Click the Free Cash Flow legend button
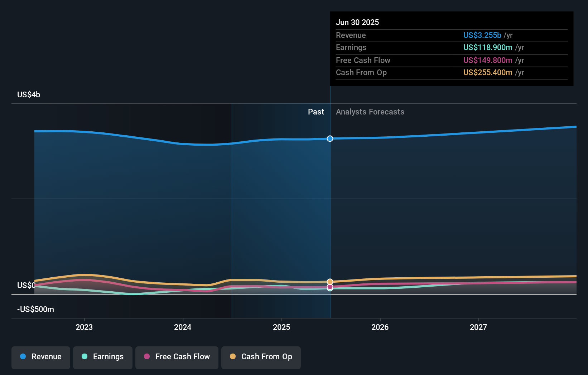The width and height of the screenshot is (588, 375). click(x=177, y=357)
